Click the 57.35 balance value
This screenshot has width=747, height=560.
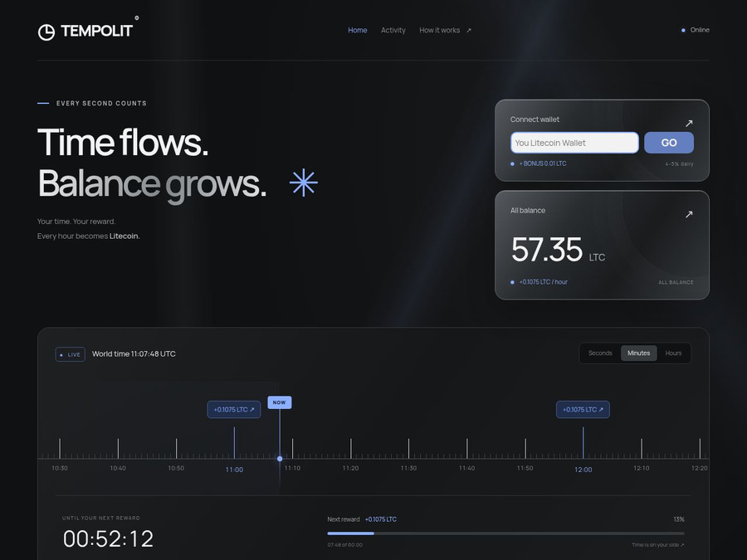tap(547, 250)
